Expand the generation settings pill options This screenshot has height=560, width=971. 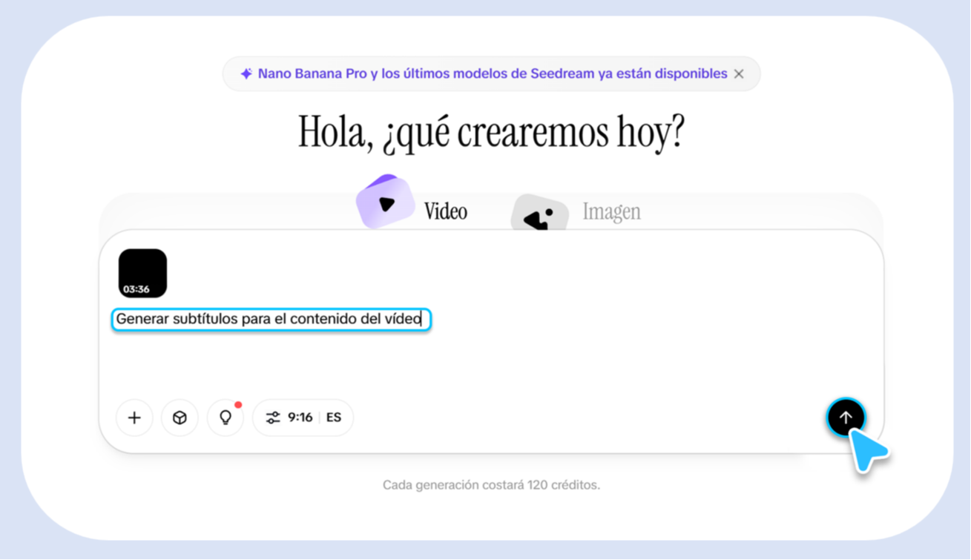[x=303, y=417]
